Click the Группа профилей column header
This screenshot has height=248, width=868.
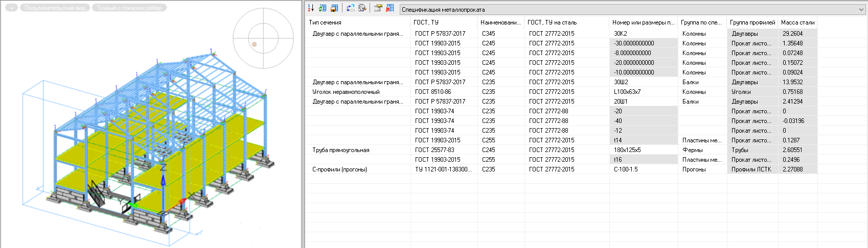(x=752, y=22)
